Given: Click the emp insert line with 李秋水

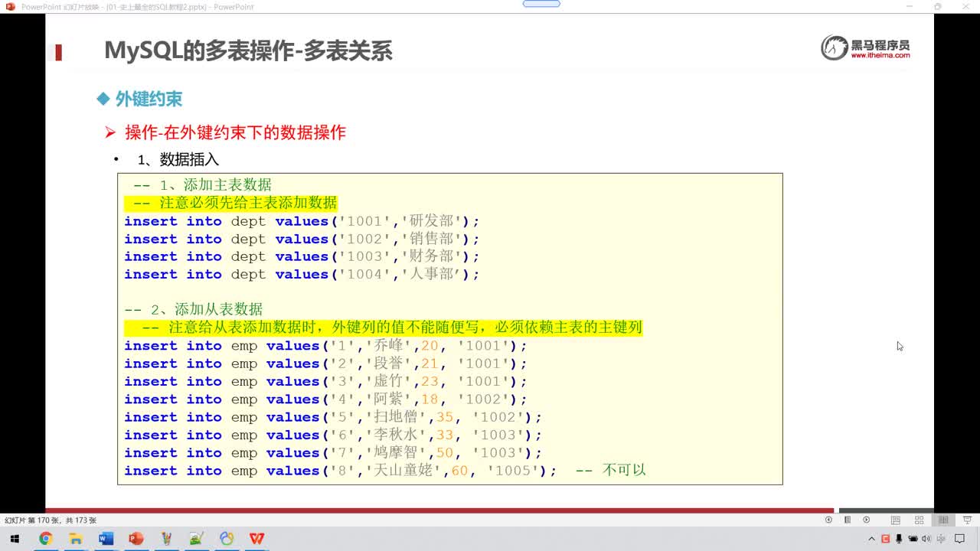Looking at the screenshot, I should click(x=333, y=435).
